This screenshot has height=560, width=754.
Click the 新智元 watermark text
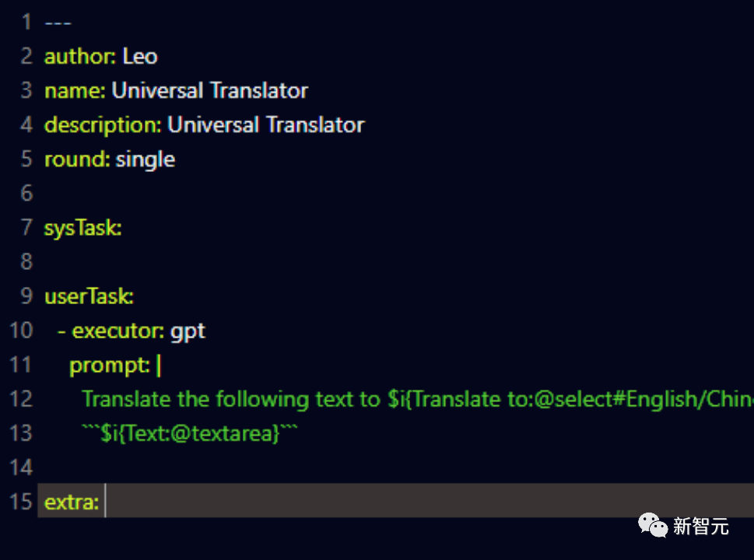click(x=700, y=527)
